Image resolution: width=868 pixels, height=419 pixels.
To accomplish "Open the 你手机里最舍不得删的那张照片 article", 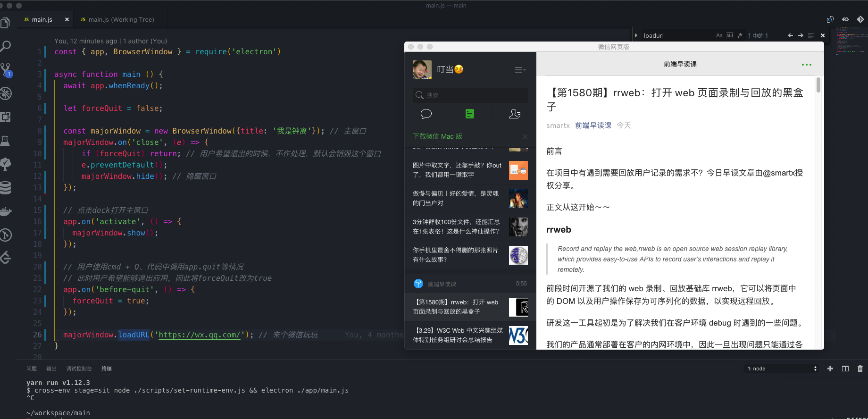I will 470,255.
